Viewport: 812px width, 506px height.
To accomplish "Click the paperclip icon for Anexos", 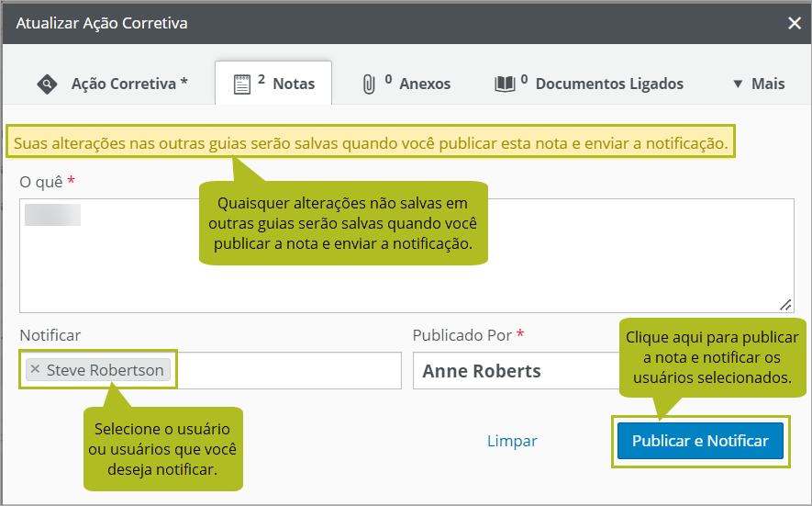I will (x=369, y=84).
